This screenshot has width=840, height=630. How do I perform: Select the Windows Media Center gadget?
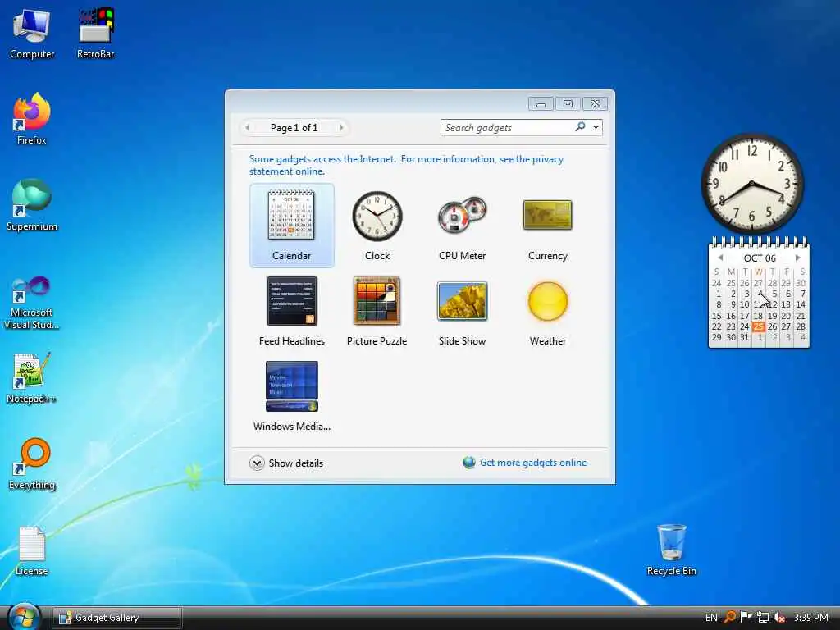(292, 386)
